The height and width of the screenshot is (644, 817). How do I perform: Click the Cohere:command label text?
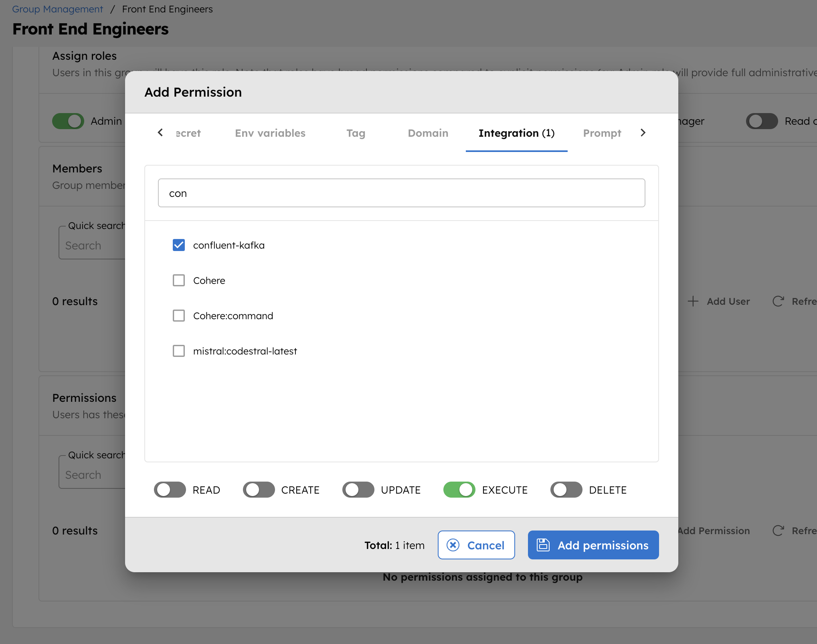[233, 316]
